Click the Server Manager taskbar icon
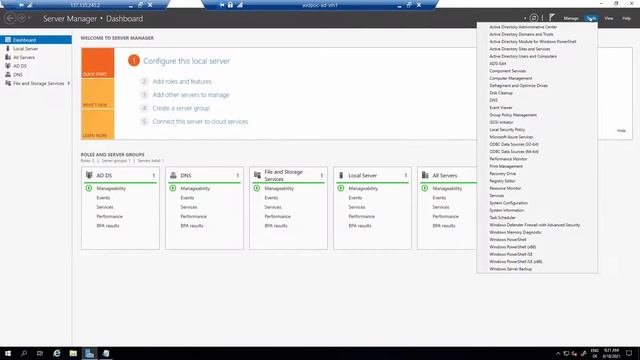 [x=89, y=353]
